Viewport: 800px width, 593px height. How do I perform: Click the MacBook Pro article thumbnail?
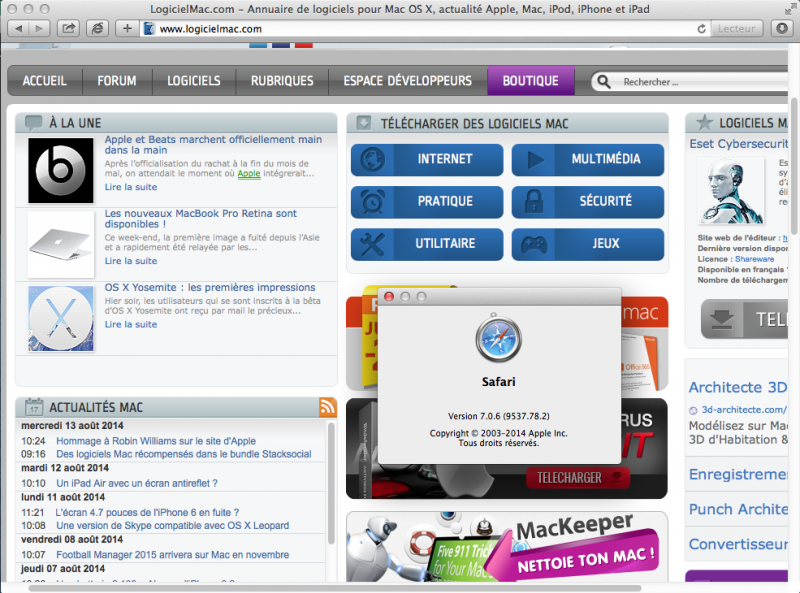pyautogui.click(x=61, y=244)
